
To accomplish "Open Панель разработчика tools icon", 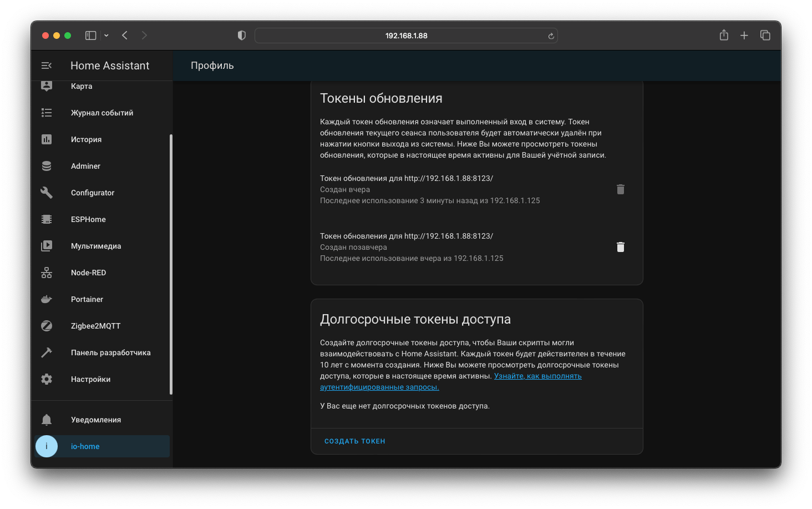I will click(x=47, y=352).
